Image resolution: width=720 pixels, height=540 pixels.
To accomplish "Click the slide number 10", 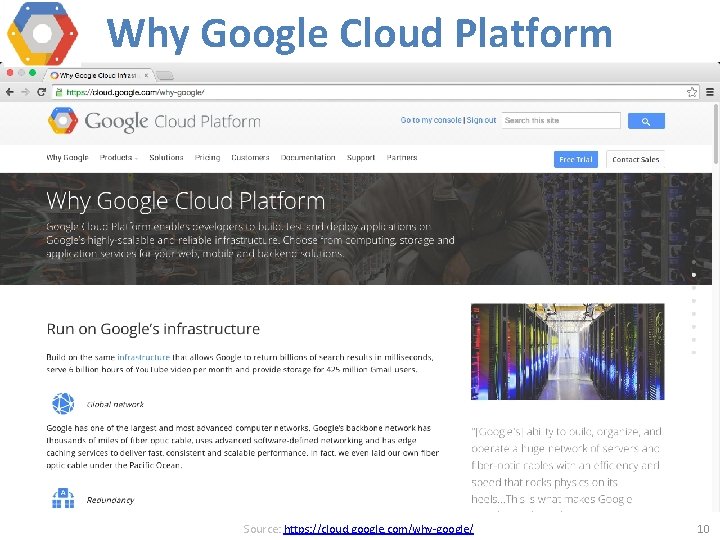I will [703, 529].
